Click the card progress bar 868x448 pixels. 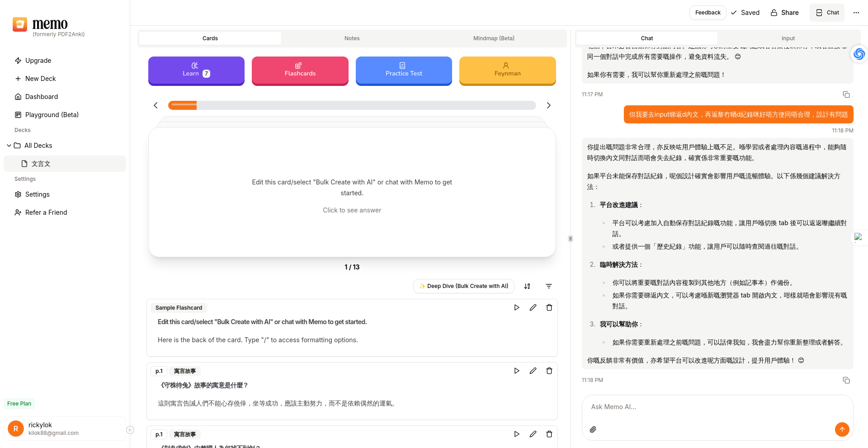352,105
